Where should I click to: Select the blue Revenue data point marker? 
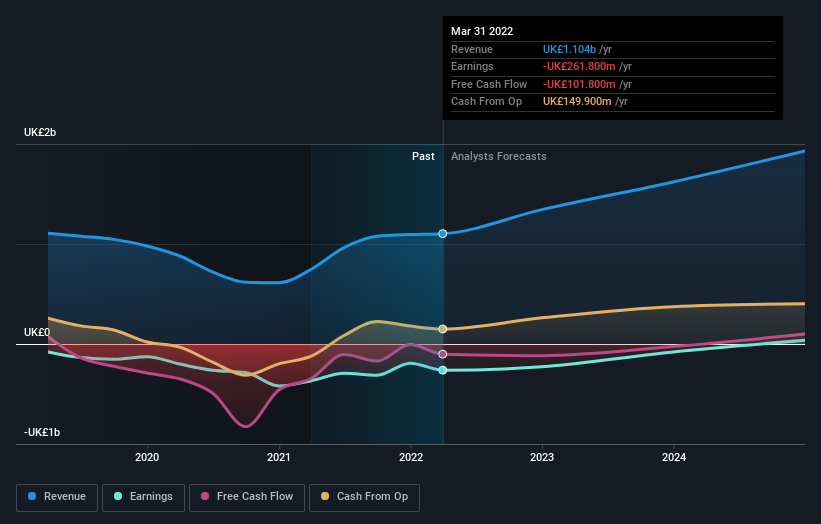pyautogui.click(x=443, y=233)
